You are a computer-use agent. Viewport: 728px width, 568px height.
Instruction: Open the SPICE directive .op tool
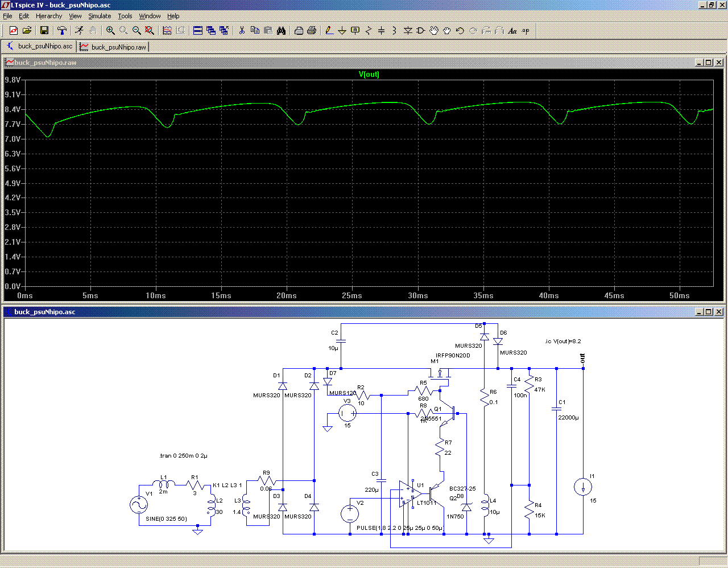pos(526,31)
